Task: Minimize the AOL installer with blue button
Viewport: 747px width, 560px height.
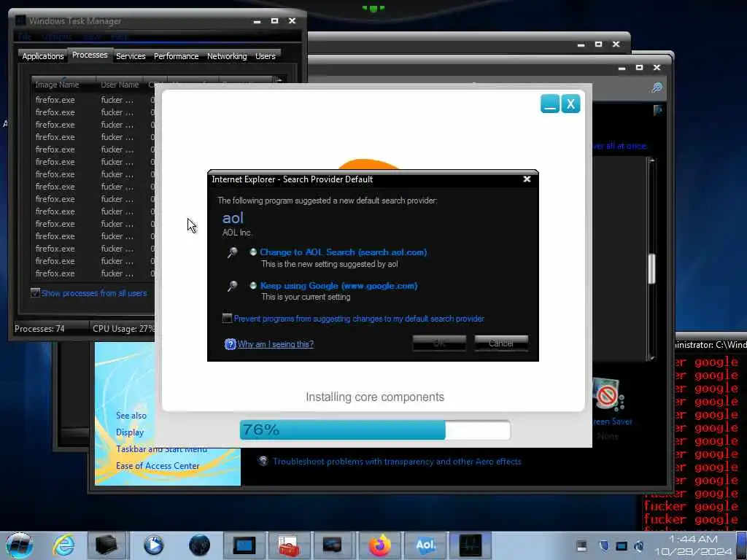Action: pos(550,104)
